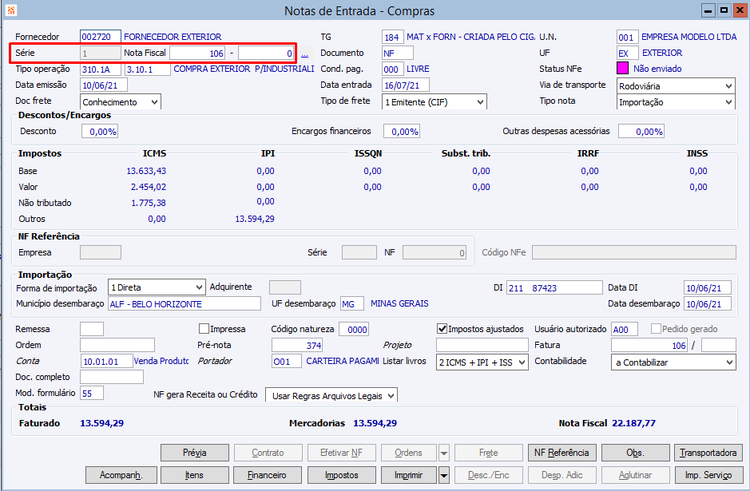Expand the Forma de importação combo box
750x491 pixels.
[197, 287]
